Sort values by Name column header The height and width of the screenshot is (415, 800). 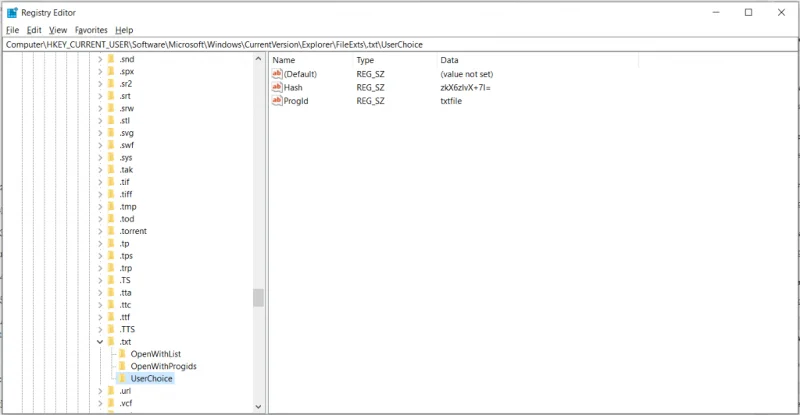(284, 61)
